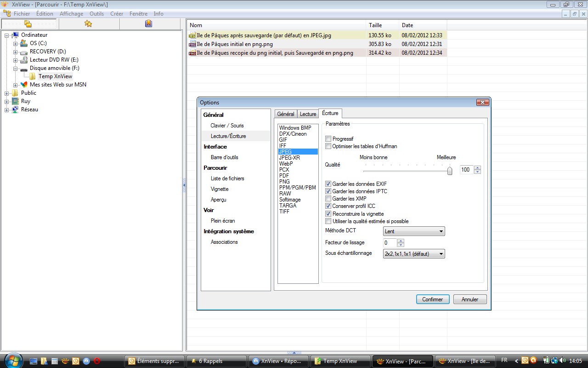Open the Créer menu

tap(117, 14)
